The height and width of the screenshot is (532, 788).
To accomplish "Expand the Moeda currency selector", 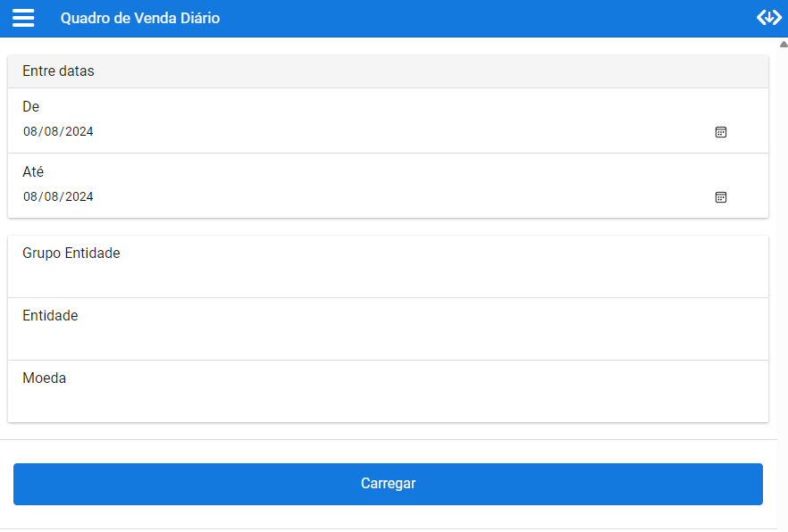I will pyautogui.click(x=388, y=392).
